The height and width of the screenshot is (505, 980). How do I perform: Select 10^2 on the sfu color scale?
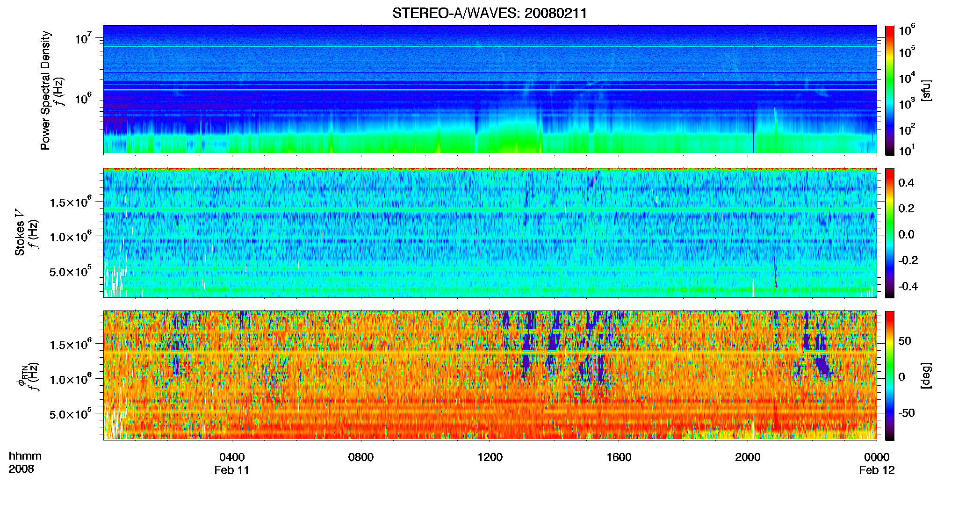(907, 129)
